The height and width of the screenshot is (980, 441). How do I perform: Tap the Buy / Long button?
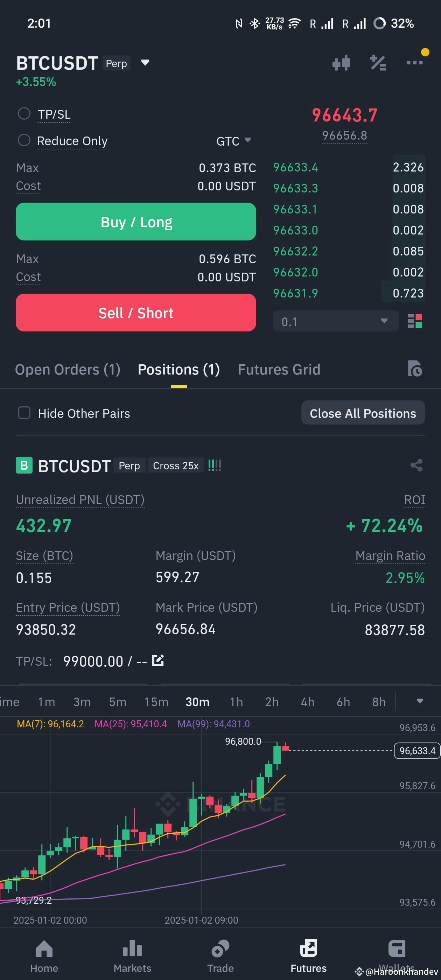136,222
